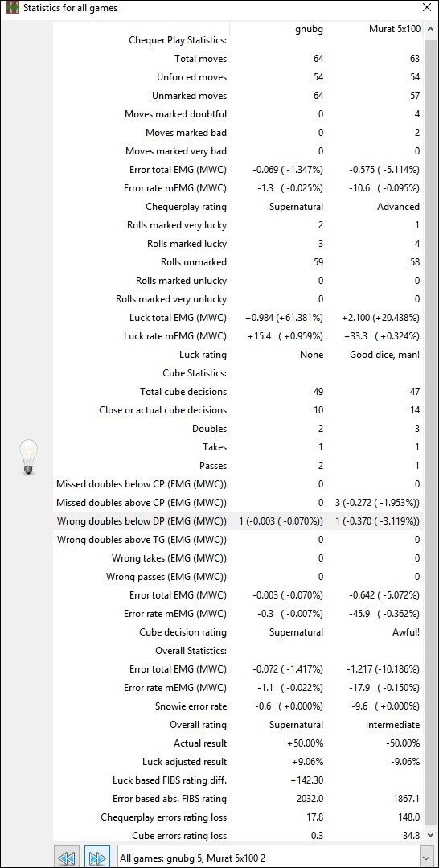Click the Snowie error rate row
The width and height of the screenshot is (439, 868).
coord(238,706)
